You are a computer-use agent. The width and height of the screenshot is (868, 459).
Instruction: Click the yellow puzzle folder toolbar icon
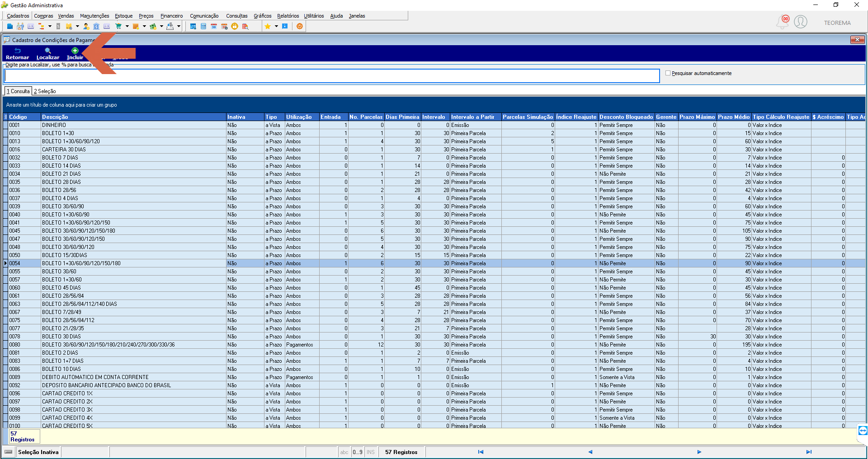click(69, 27)
